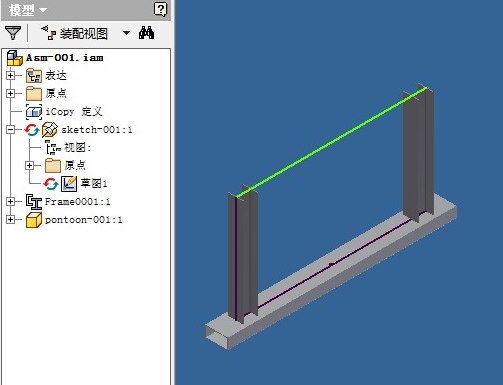Screen dimensions: 503x385
Task: Select the 草图1 tree item label
Action: (94, 183)
